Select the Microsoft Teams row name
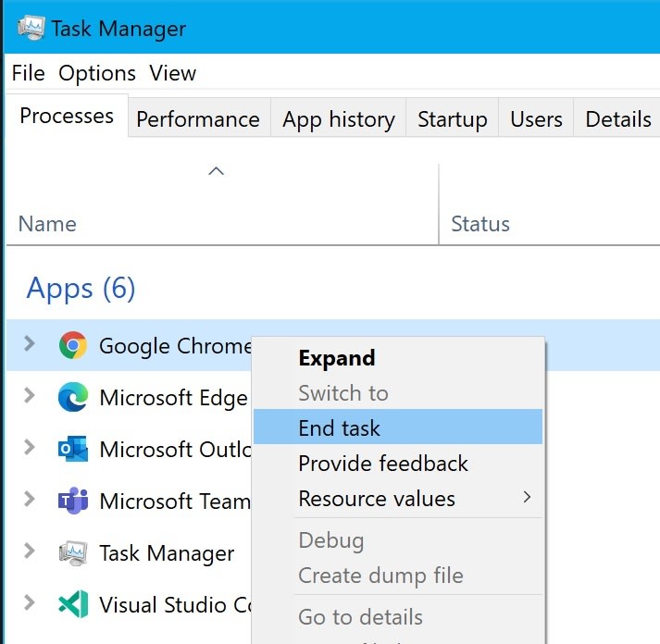Viewport: 660px width, 644px height. (x=175, y=501)
